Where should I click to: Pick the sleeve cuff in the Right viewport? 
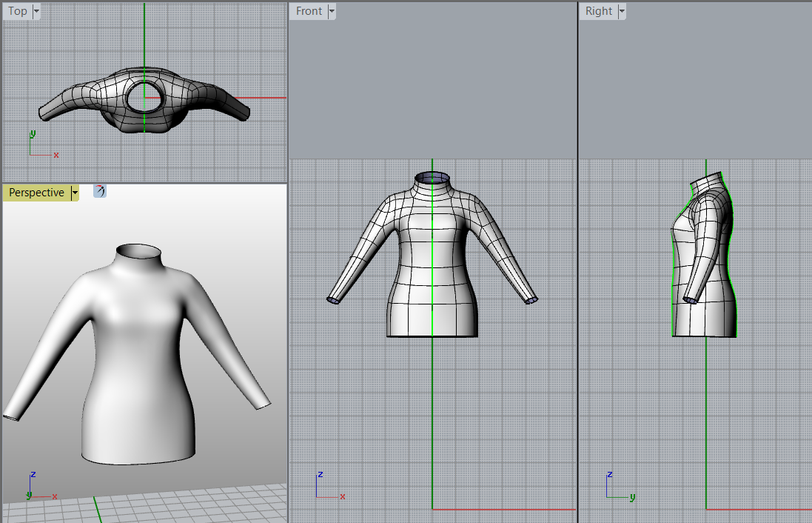click(x=689, y=300)
